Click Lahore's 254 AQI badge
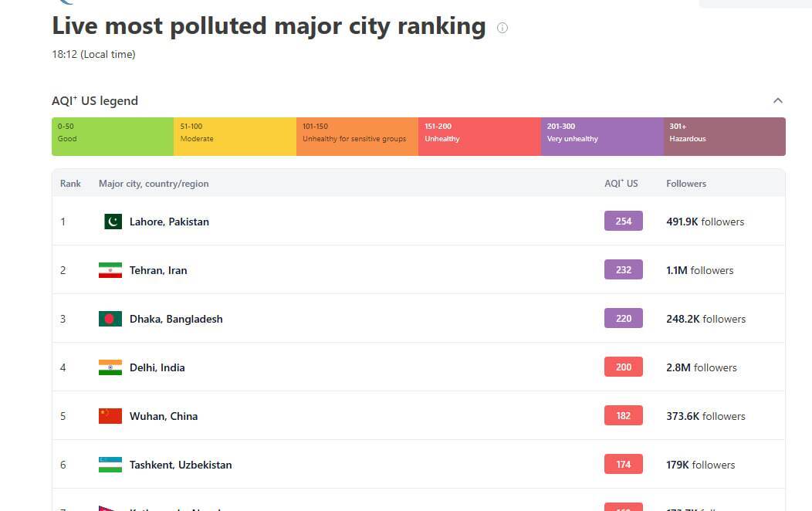The height and width of the screenshot is (511, 812). 624,222
